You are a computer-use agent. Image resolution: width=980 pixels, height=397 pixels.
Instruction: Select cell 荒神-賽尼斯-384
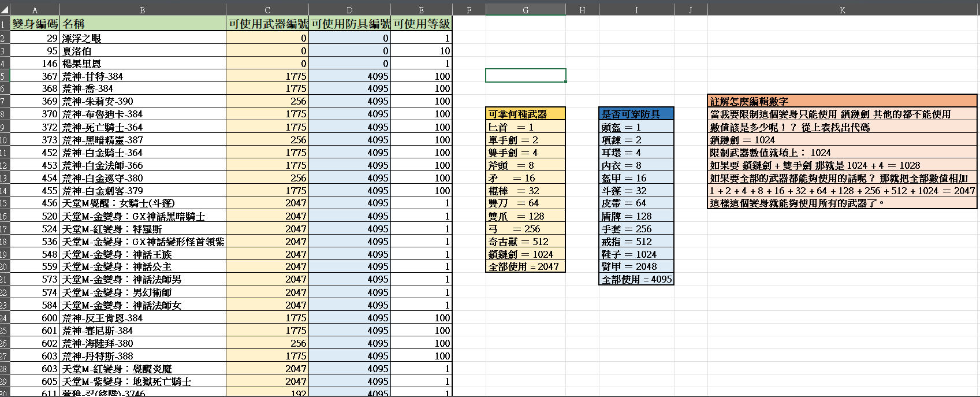click(x=143, y=331)
